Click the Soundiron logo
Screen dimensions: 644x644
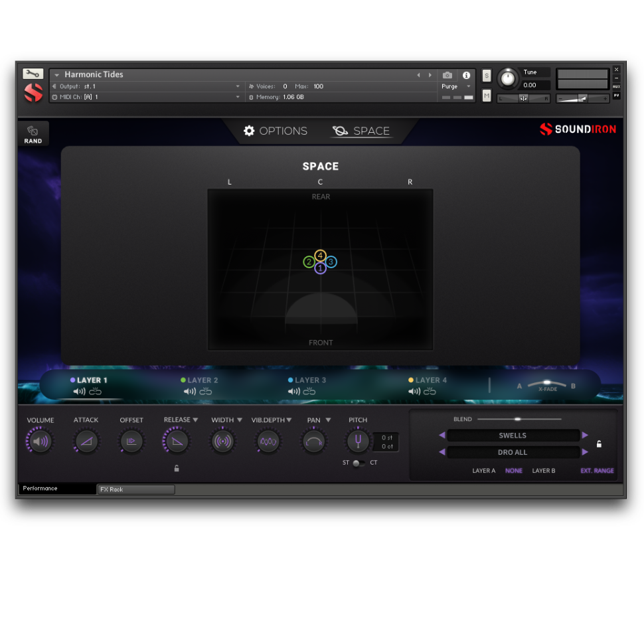tap(578, 129)
